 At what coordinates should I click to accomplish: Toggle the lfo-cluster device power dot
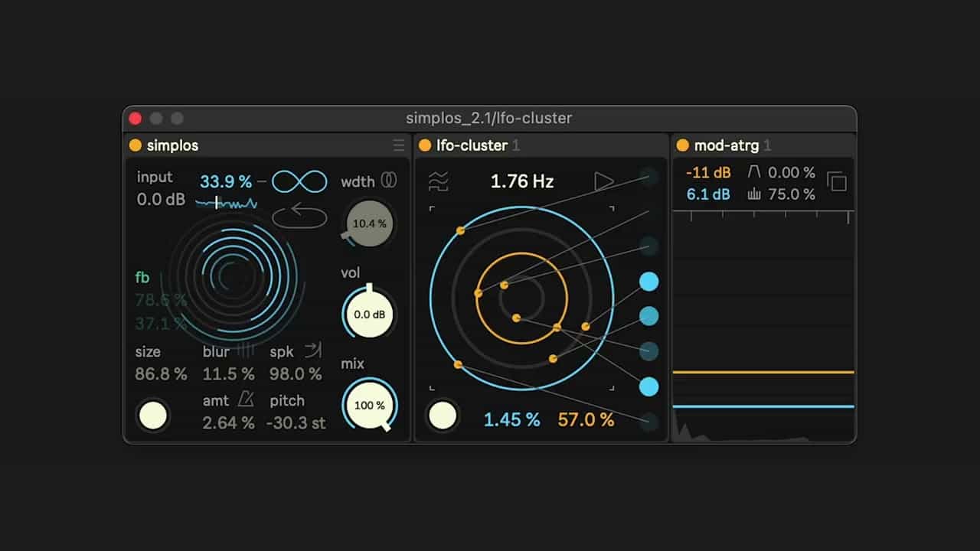point(425,145)
